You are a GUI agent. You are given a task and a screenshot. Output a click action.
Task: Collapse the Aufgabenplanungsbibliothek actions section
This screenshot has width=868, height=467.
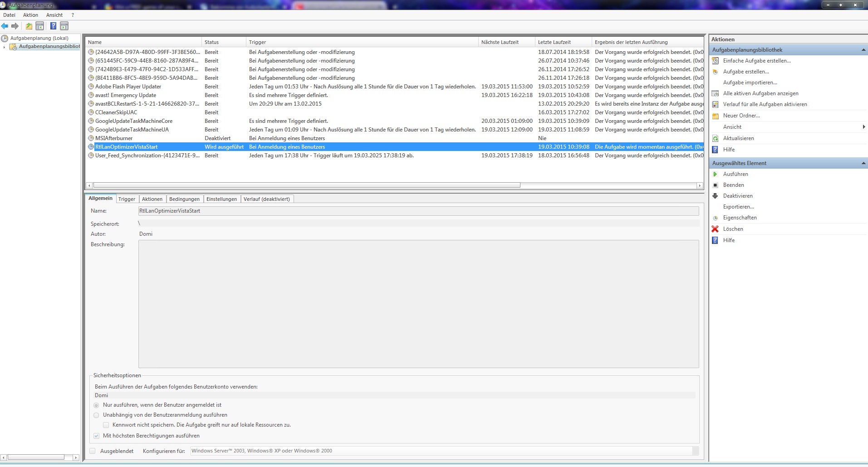863,50
